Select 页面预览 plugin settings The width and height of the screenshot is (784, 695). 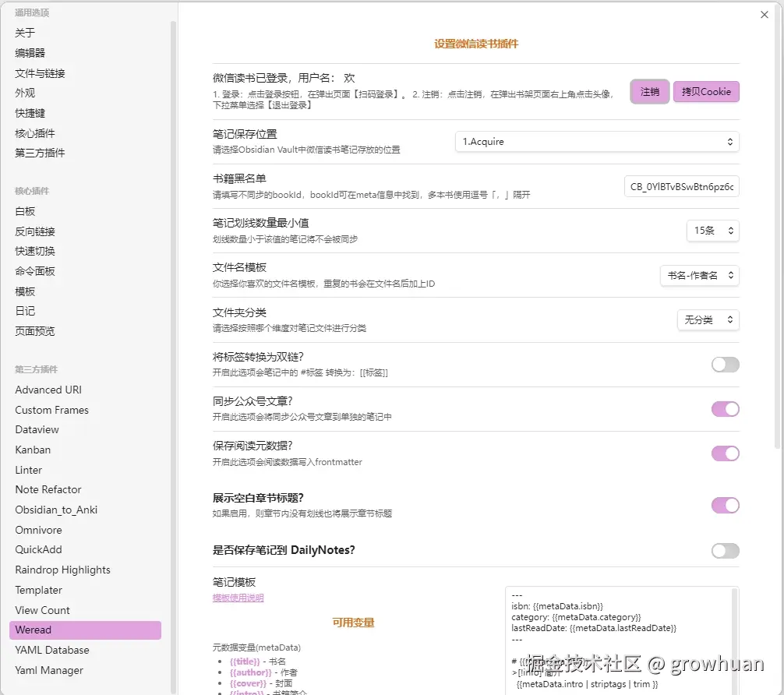tap(35, 331)
